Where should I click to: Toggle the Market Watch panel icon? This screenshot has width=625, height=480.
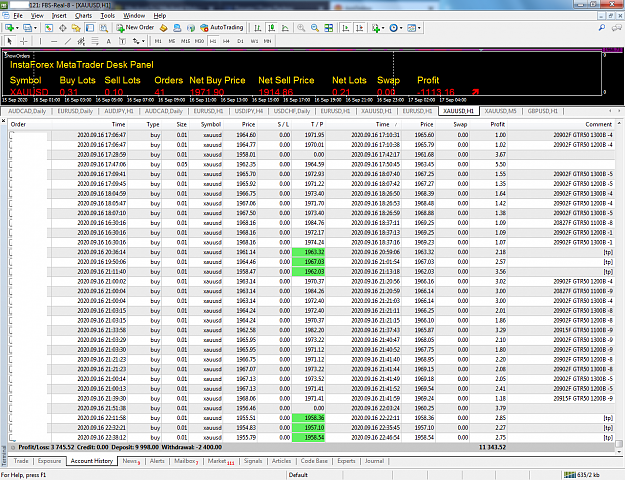coord(49,28)
